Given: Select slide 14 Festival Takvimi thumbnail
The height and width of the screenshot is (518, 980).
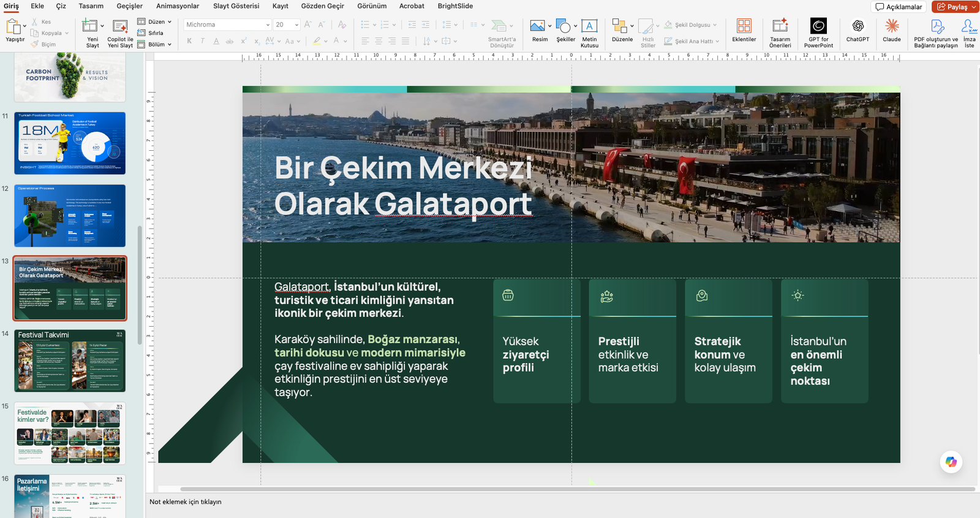Looking at the screenshot, I should pos(70,361).
